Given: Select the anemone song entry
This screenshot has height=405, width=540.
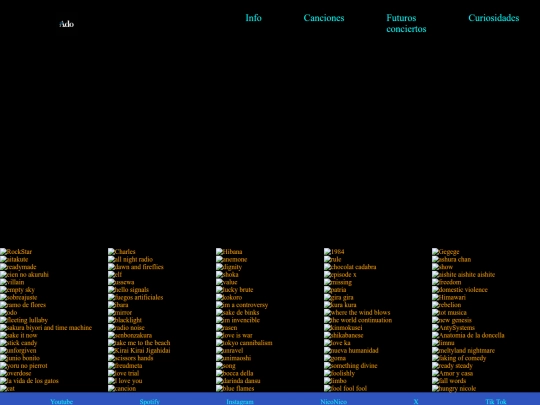Looking at the screenshot, I should tap(231, 259).
